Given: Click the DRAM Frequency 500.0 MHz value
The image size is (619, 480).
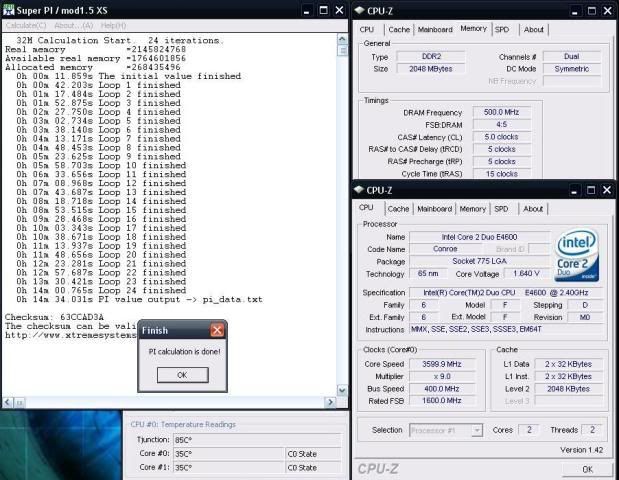Looking at the screenshot, I should pyautogui.click(x=501, y=112).
